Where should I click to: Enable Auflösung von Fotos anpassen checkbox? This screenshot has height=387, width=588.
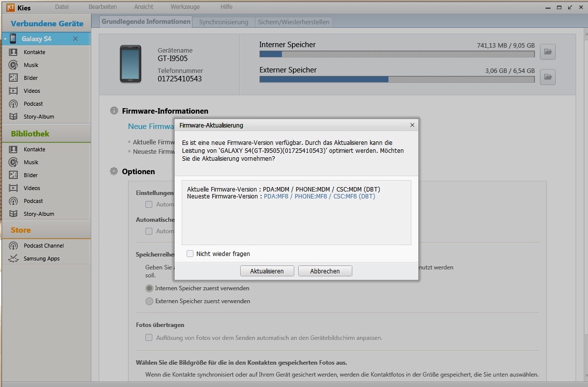pos(149,337)
